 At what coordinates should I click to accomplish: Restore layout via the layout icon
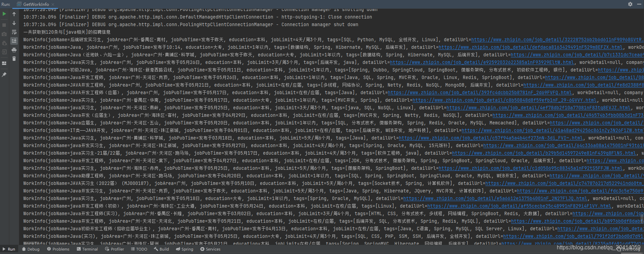[x=4, y=63]
